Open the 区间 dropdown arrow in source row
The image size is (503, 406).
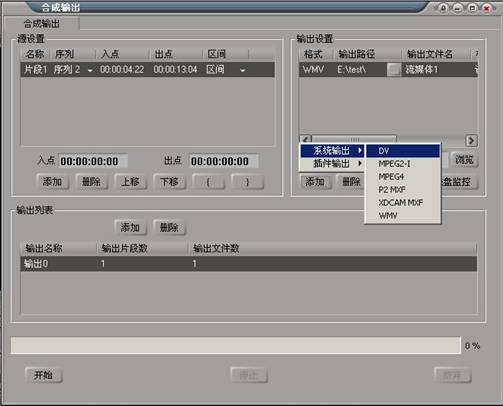[243, 71]
